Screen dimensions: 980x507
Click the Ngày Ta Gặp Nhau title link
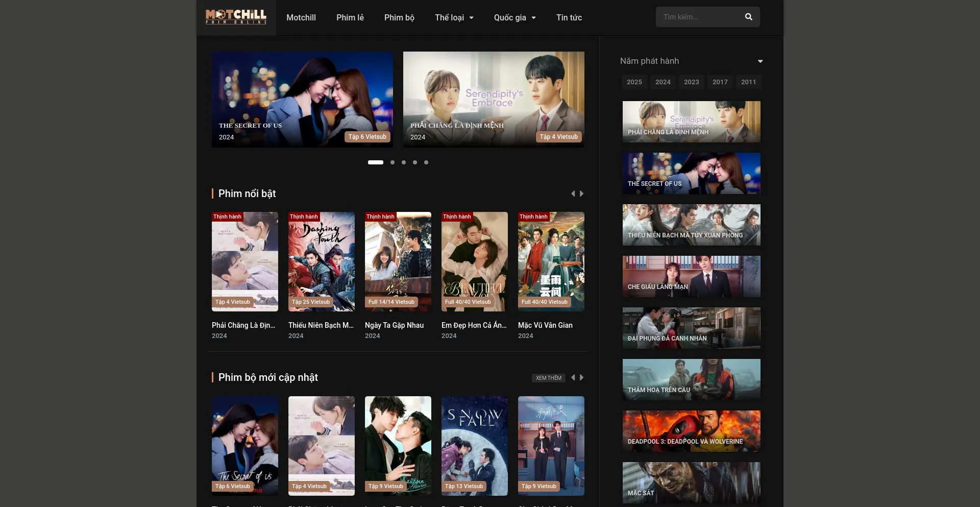tap(394, 325)
